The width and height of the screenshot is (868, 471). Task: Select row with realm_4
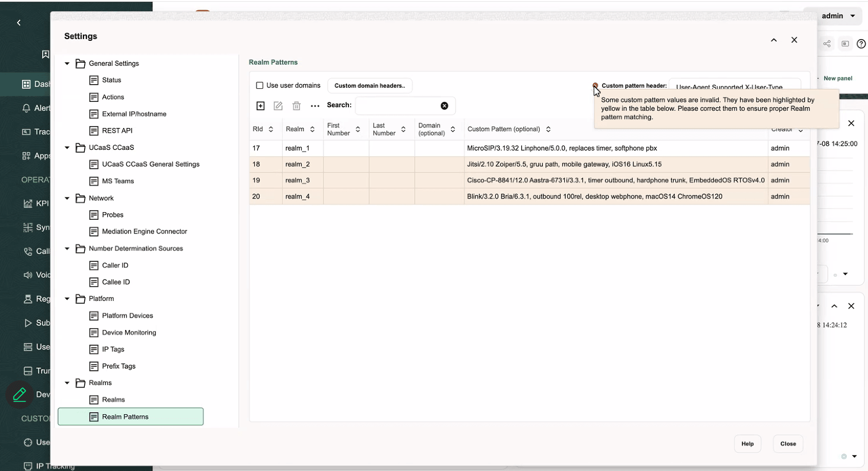coord(529,196)
